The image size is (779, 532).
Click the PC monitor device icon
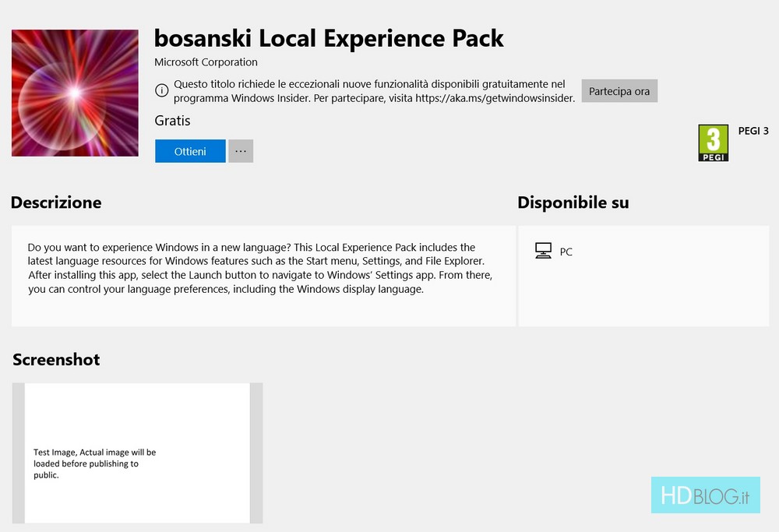click(543, 251)
